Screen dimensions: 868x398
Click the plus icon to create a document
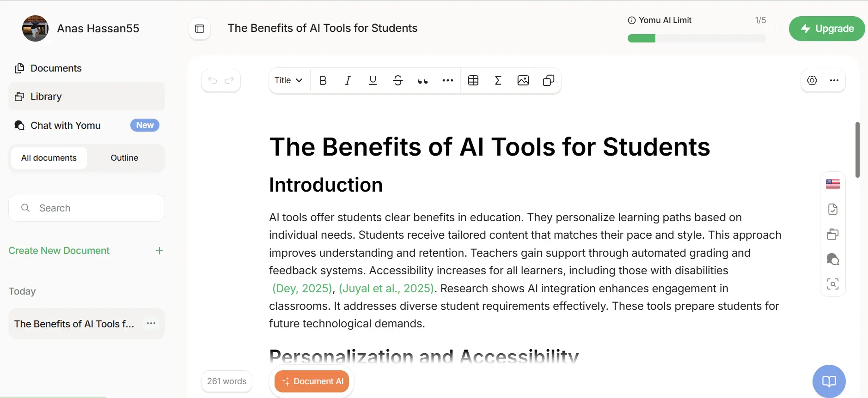tap(159, 251)
